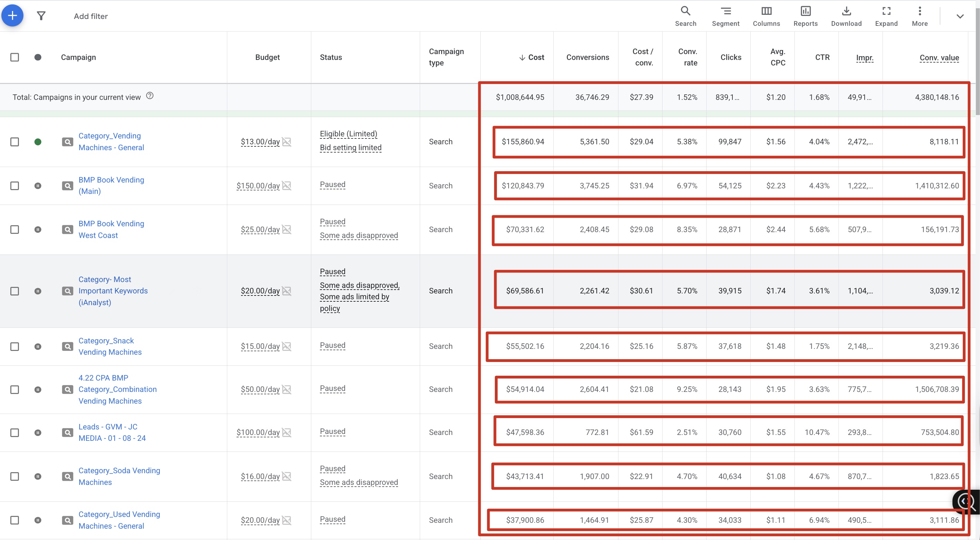Open the Columns editor
The image size is (980, 540).
(x=766, y=16)
